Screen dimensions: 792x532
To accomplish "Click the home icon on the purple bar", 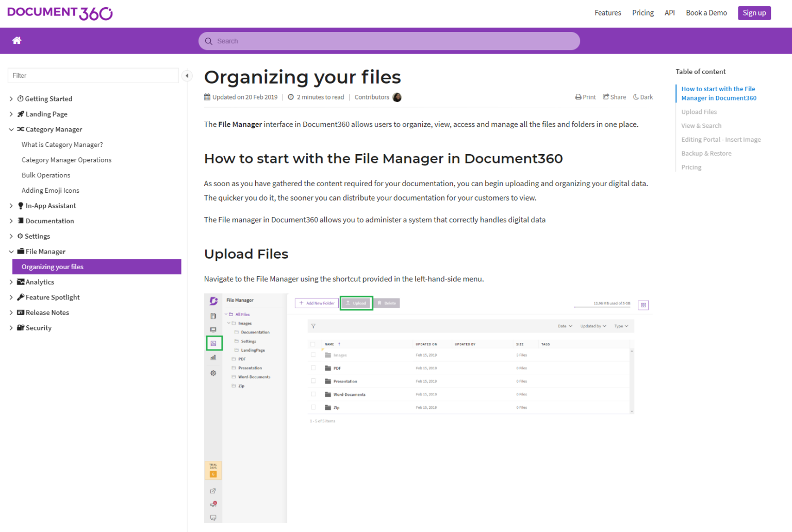I will tap(16, 40).
